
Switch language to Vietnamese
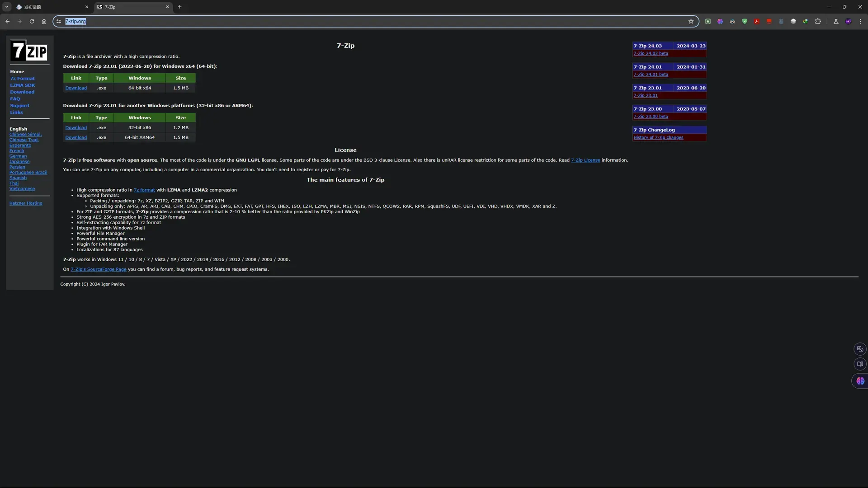coord(22,189)
